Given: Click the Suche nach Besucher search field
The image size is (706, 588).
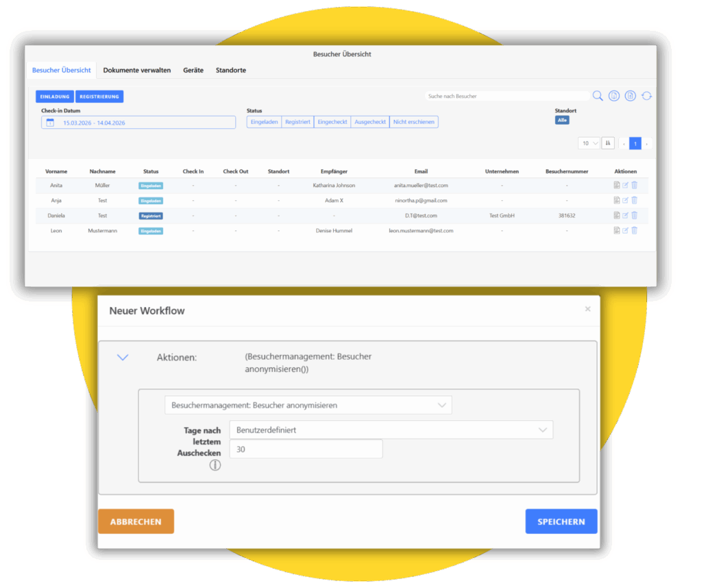Looking at the screenshot, I should 506,97.
